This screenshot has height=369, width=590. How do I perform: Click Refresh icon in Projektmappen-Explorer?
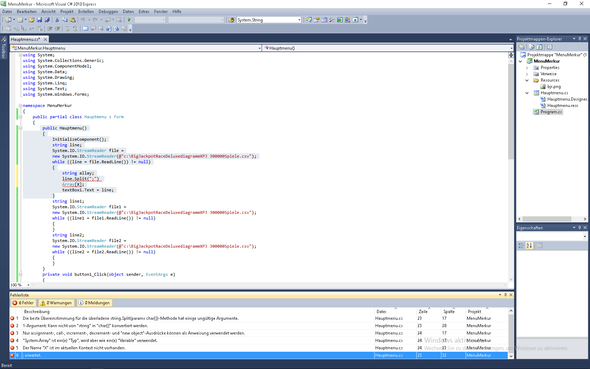coord(540,47)
